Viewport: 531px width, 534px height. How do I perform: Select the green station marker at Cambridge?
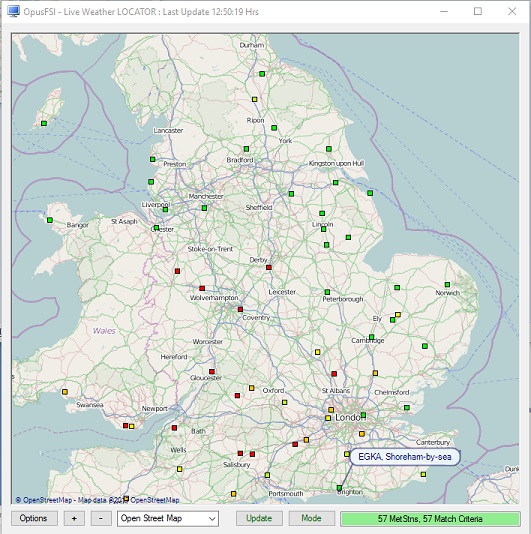(372, 337)
